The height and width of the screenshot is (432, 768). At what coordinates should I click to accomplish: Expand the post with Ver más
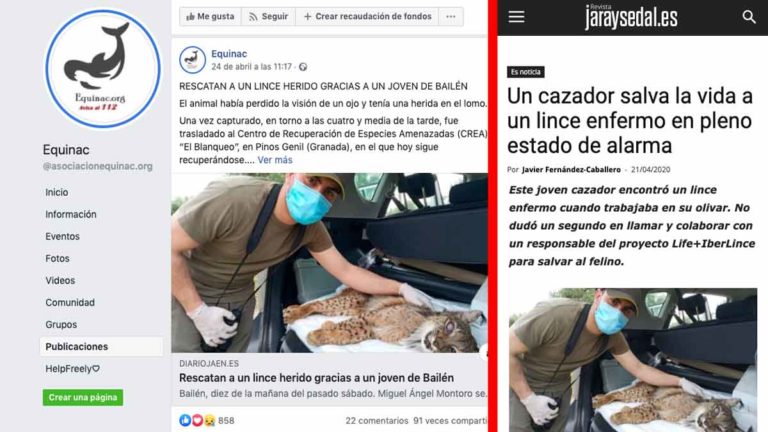pos(275,160)
